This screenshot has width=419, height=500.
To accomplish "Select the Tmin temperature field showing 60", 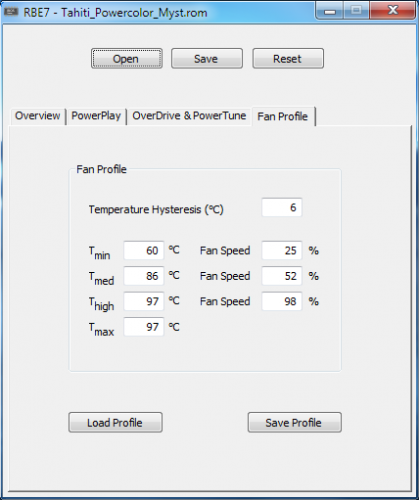I will (144, 250).
